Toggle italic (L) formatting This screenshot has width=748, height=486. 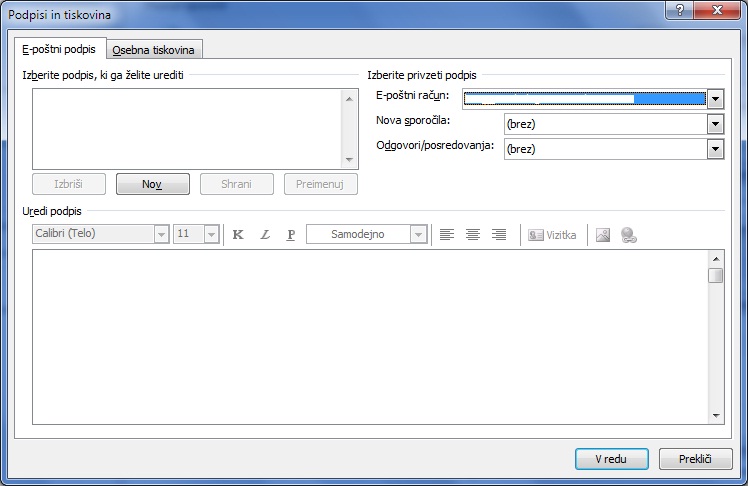(264, 235)
